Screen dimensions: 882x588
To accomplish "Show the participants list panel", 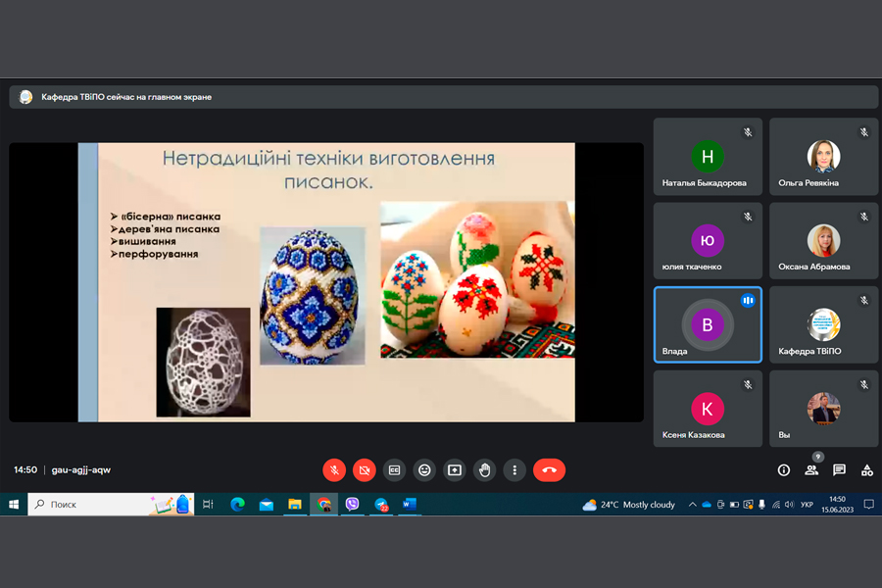I will (x=811, y=470).
